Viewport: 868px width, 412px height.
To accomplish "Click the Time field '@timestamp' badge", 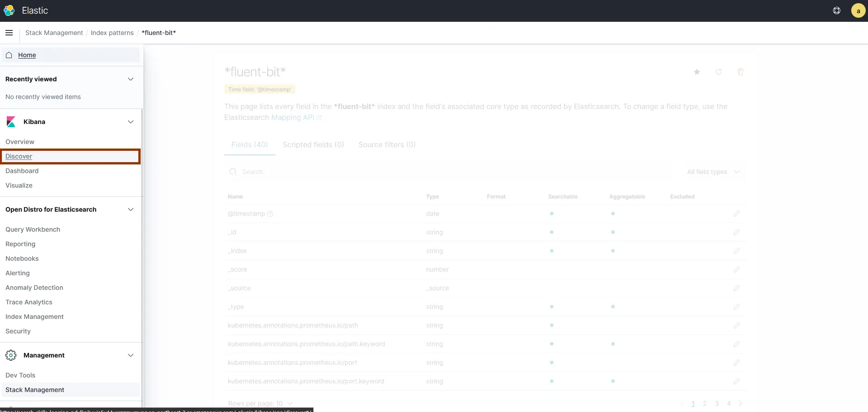I will 260,89.
